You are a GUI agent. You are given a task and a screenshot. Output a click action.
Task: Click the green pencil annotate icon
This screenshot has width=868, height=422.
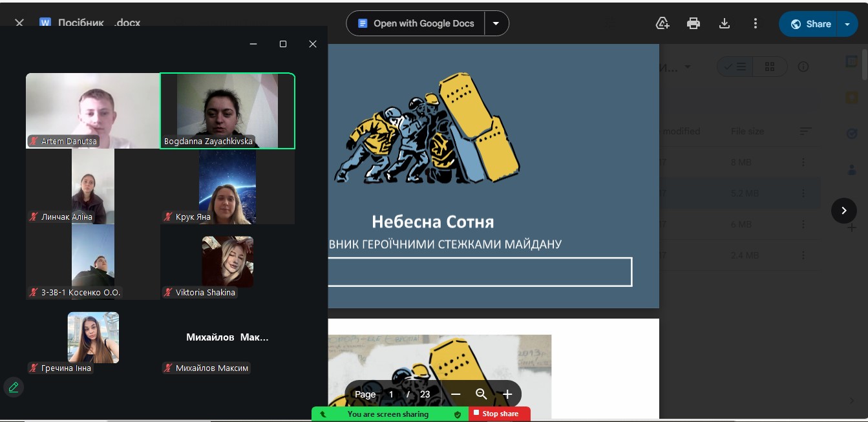pos(13,387)
